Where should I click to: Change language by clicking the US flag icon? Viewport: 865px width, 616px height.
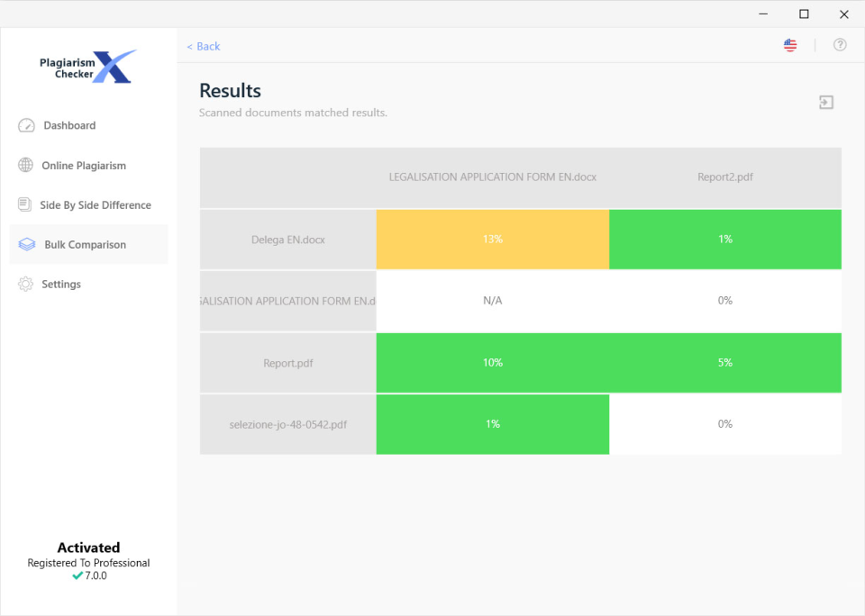[x=790, y=44]
